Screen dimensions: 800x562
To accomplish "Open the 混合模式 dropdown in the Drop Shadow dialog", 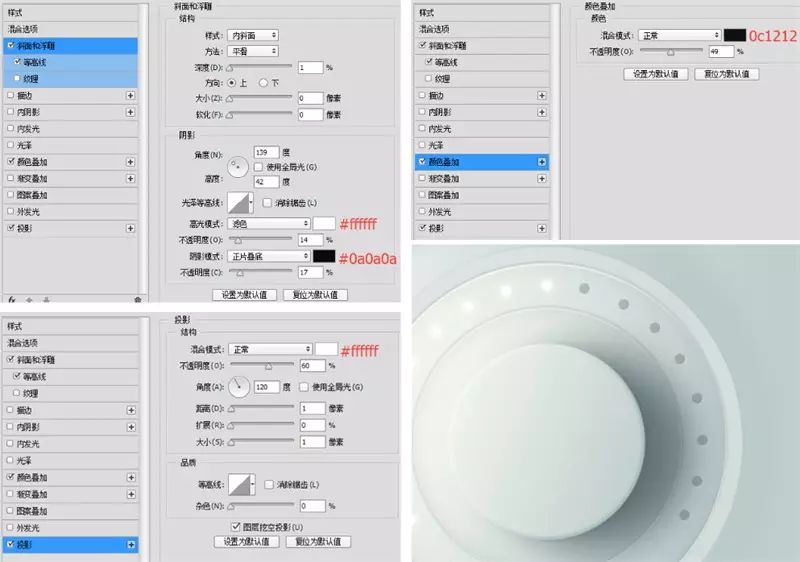I will click(270, 349).
